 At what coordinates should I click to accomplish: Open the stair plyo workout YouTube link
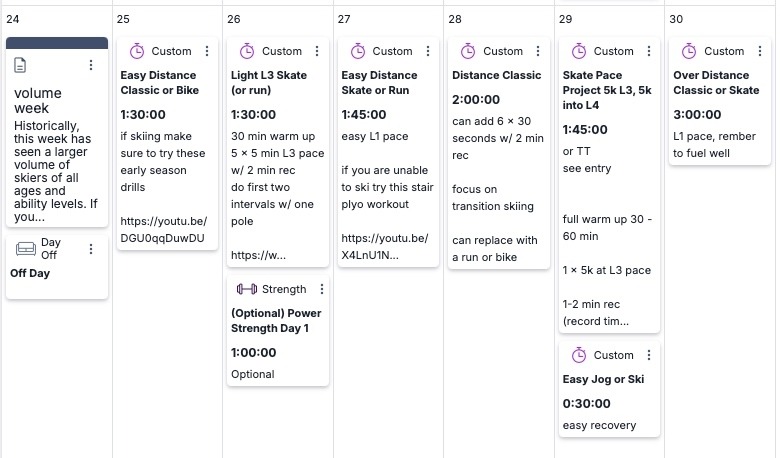click(x=384, y=246)
